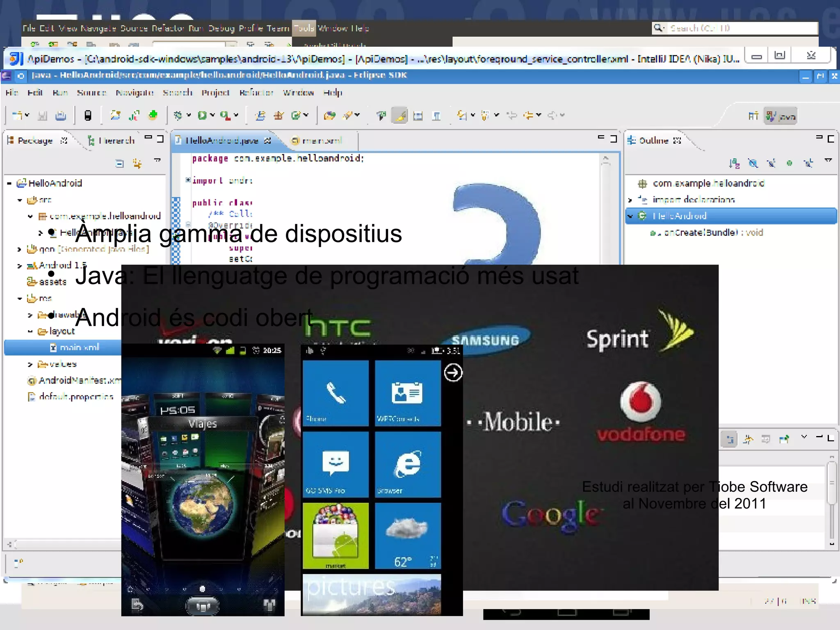The width and height of the screenshot is (840, 630).
Task: Click Package Explorer horizontal scroll left arrow
Action: pos(9,544)
